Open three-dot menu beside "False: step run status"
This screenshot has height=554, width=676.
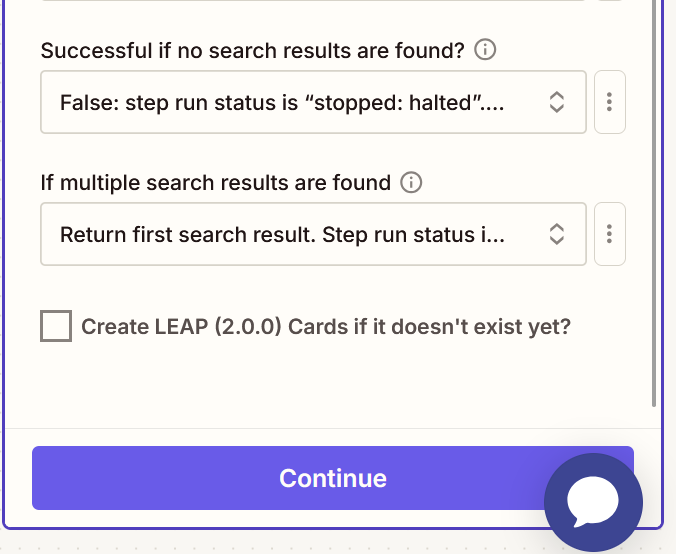pos(609,102)
